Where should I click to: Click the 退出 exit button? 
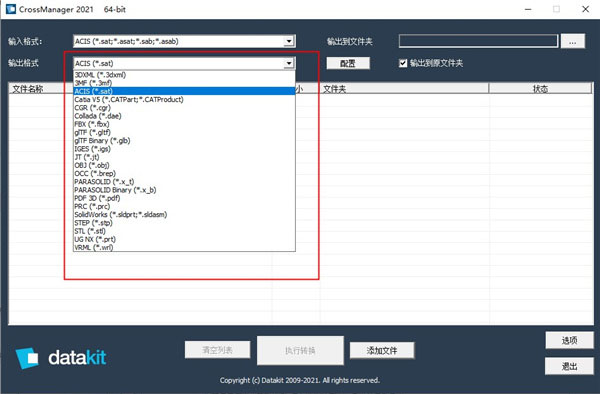click(x=569, y=366)
